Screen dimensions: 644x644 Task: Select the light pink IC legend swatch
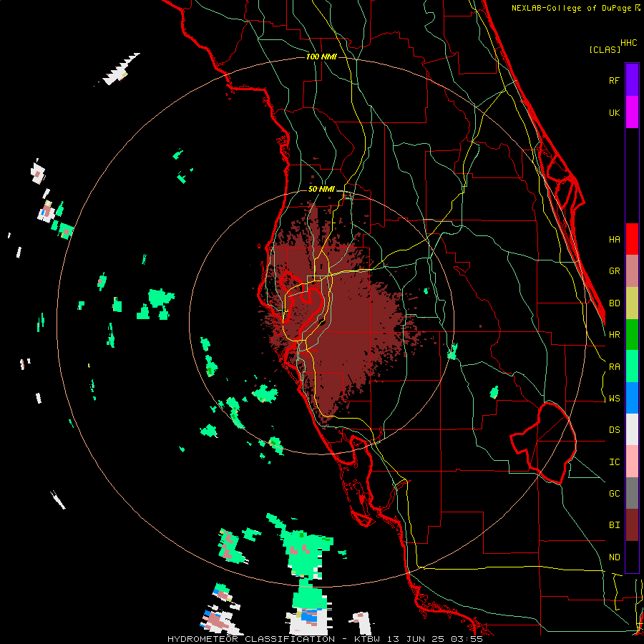[x=632, y=462]
